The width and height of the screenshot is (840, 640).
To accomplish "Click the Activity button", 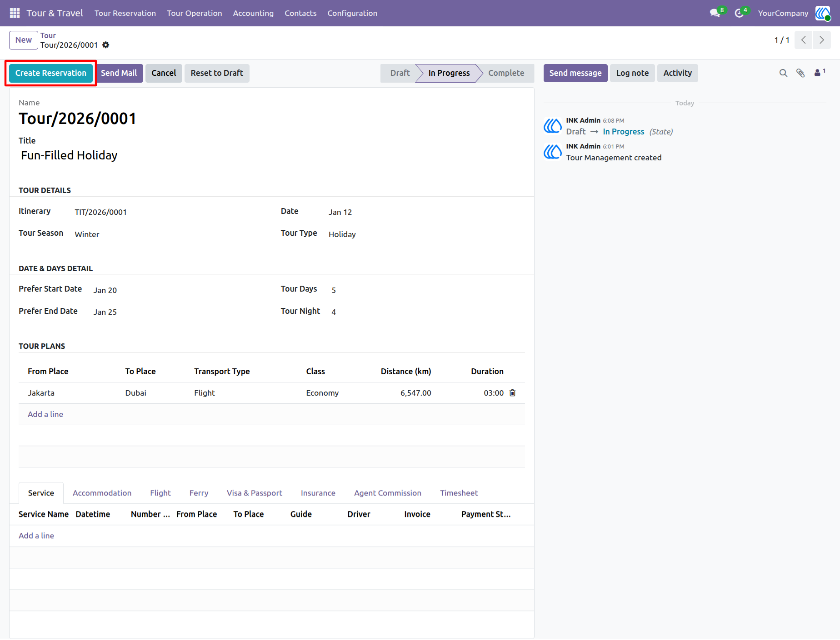I will 677,73.
